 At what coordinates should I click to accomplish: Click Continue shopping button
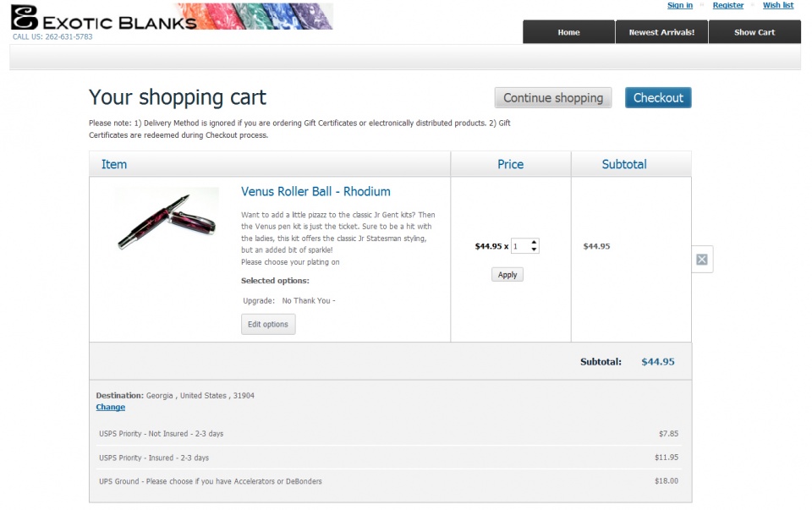click(553, 98)
